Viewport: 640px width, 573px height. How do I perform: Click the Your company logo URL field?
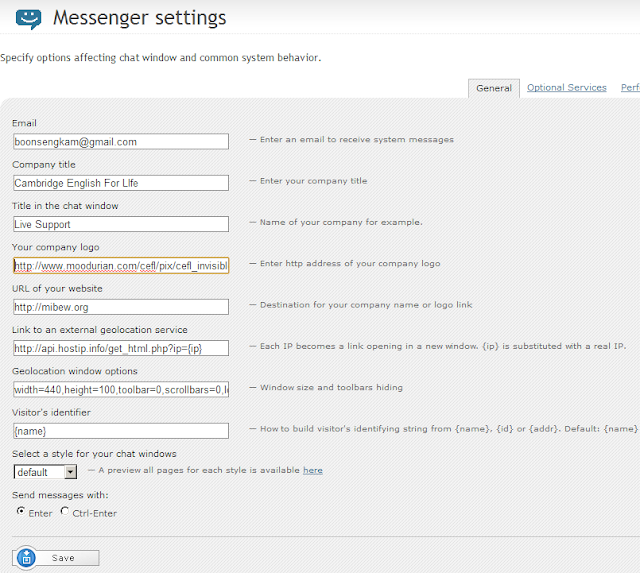[x=121, y=266]
